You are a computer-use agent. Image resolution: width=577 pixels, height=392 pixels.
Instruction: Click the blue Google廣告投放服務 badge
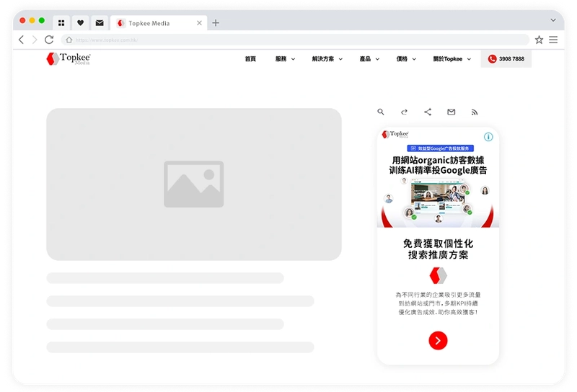point(440,148)
